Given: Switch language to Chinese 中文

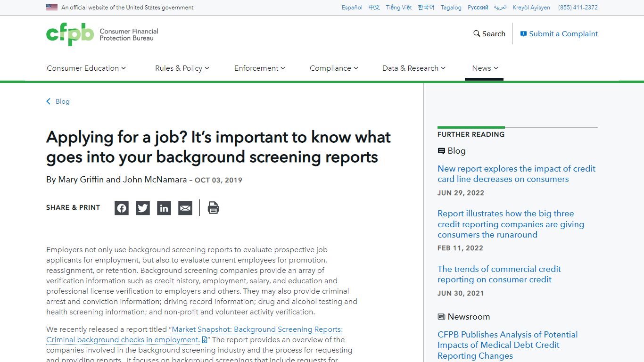Looking at the screenshot, I should click(374, 8).
